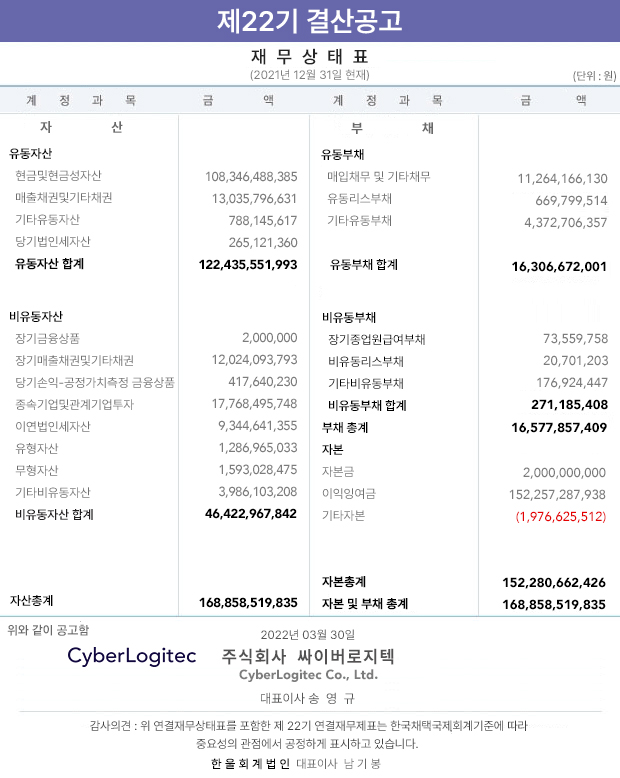620x778 pixels.
Task: Select the 제22기 결산공고 title banner
Action: [310, 21]
